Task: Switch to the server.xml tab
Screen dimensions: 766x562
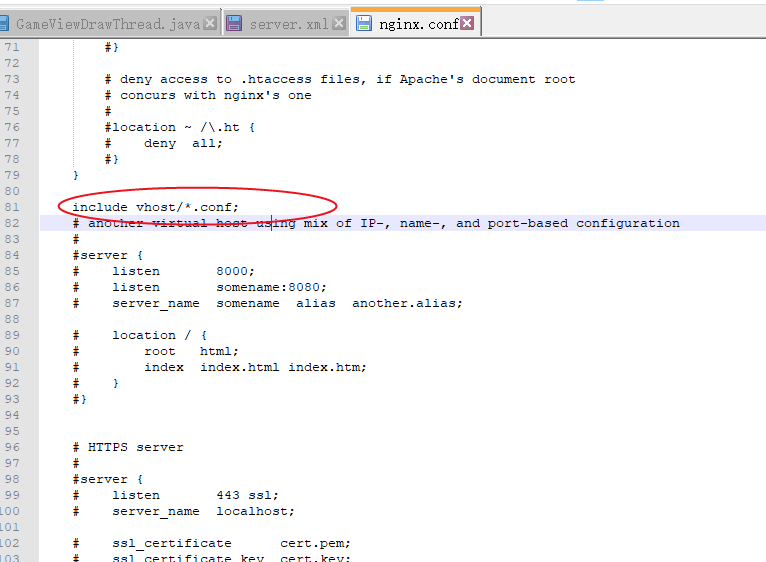Action: [288, 23]
